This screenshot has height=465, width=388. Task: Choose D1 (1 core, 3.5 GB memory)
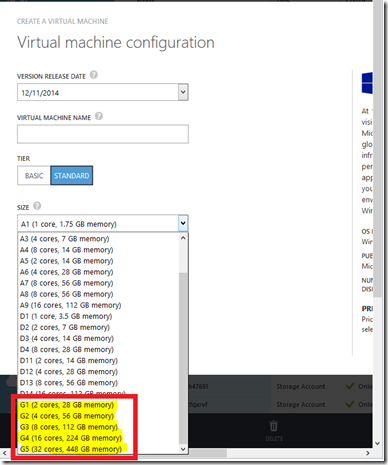coord(98,316)
